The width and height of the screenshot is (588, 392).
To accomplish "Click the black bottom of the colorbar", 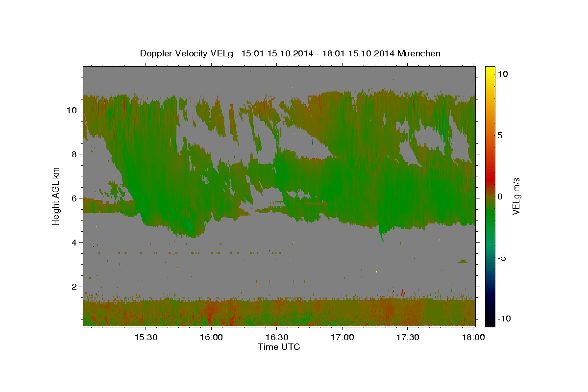I will [x=490, y=322].
